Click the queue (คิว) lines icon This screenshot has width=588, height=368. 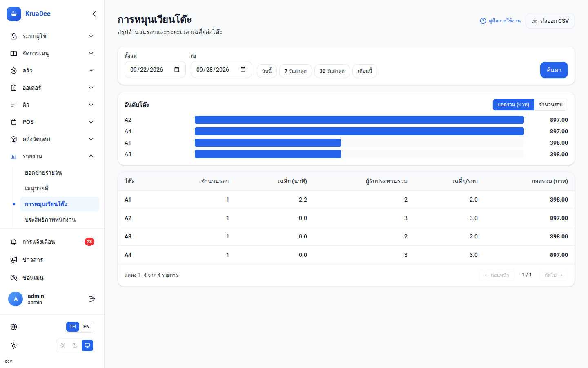point(14,105)
